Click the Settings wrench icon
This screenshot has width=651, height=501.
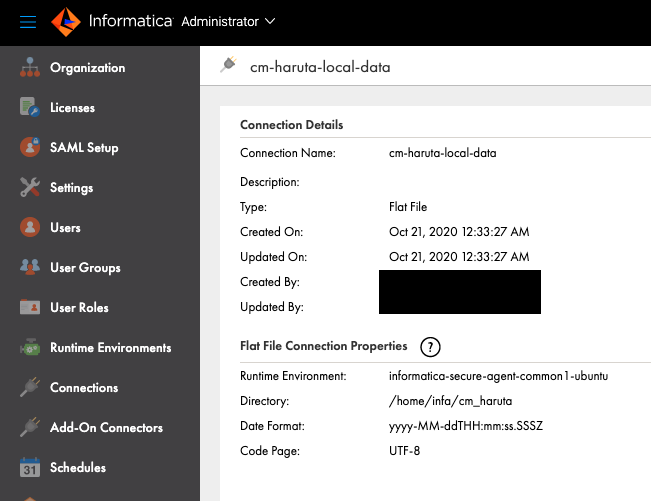(30, 187)
